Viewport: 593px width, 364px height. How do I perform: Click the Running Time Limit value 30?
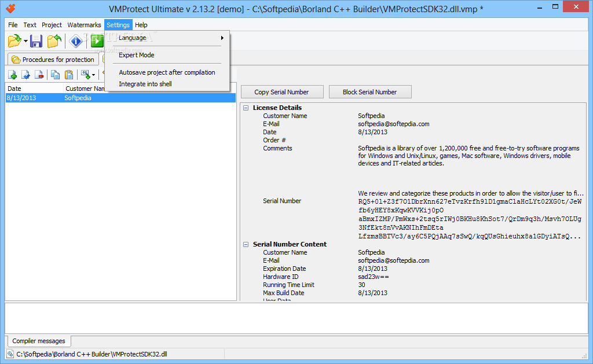tap(361, 285)
